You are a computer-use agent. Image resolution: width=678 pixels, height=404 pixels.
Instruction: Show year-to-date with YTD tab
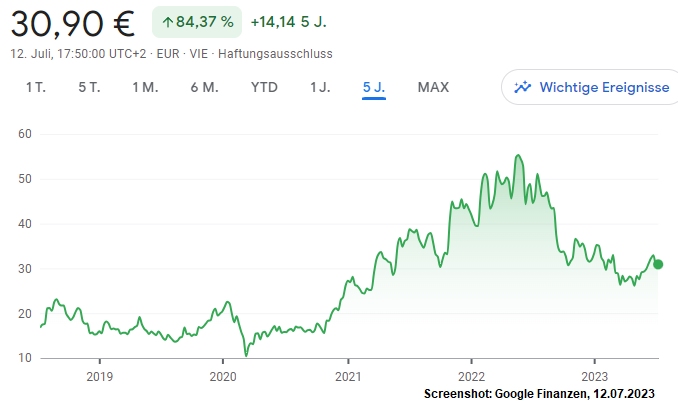[264, 87]
